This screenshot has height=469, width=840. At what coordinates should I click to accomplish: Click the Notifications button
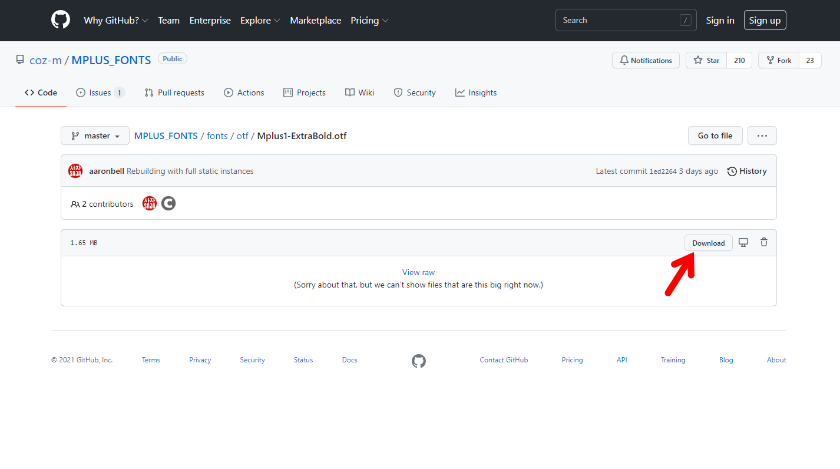[x=646, y=60]
